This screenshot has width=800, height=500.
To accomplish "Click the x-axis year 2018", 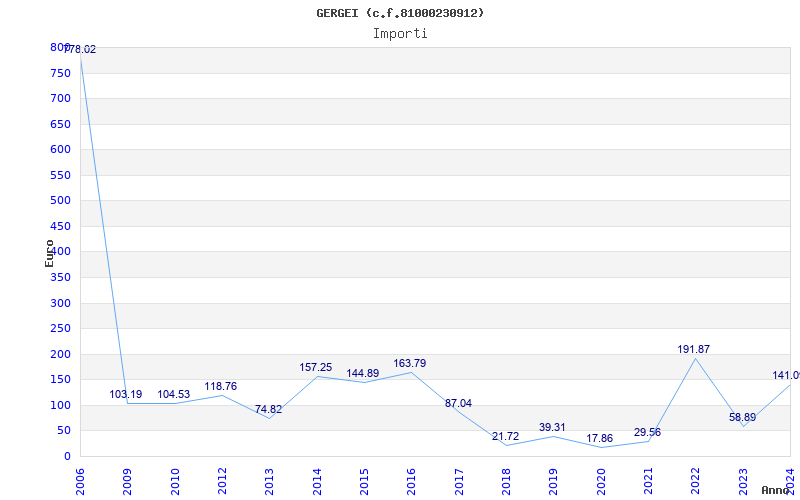I will [x=506, y=481].
